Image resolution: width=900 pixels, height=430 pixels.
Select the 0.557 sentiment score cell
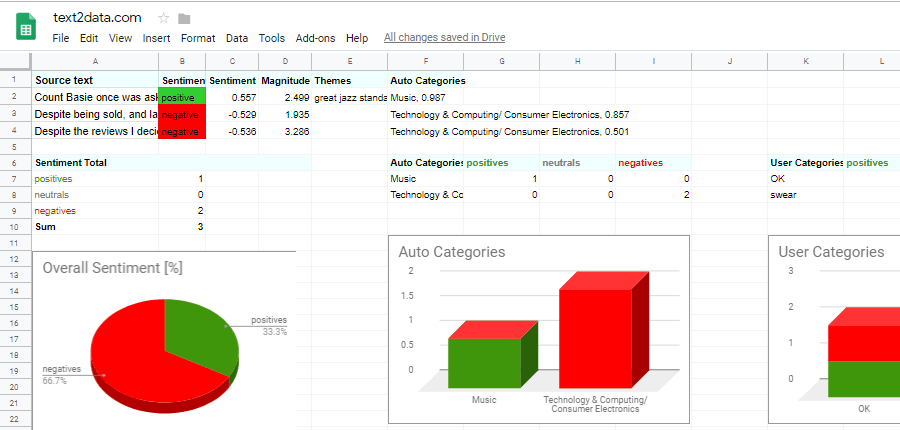232,98
